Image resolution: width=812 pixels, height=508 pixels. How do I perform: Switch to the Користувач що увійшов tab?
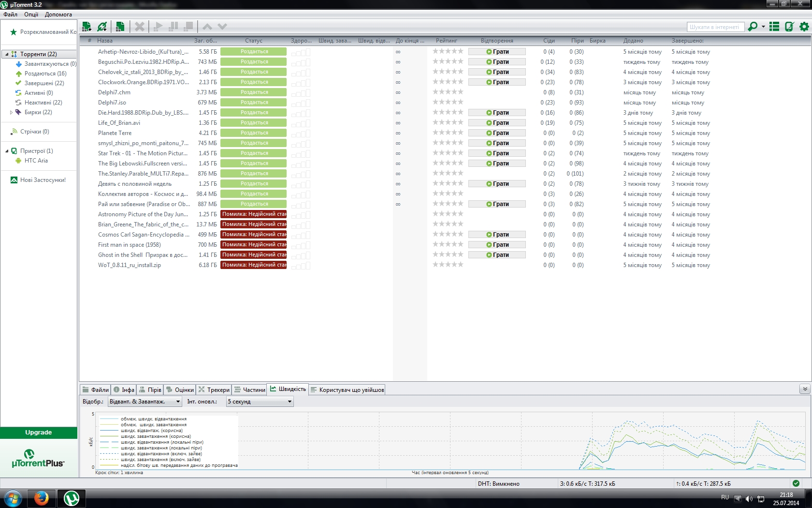347,389
